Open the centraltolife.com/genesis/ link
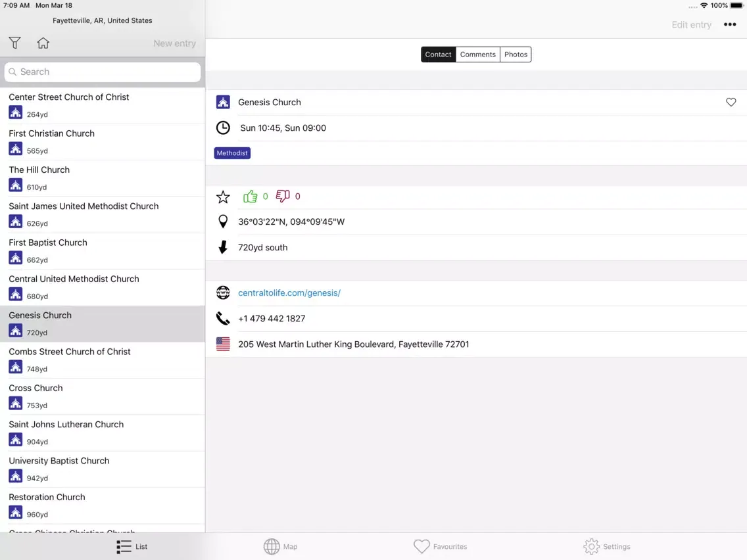Viewport: 747px width, 560px height. point(289,293)
